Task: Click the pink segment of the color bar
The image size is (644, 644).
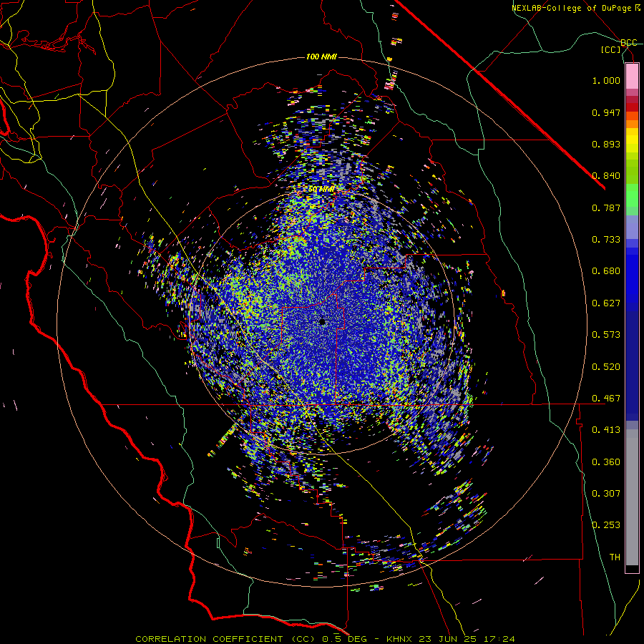Action: 632,77
